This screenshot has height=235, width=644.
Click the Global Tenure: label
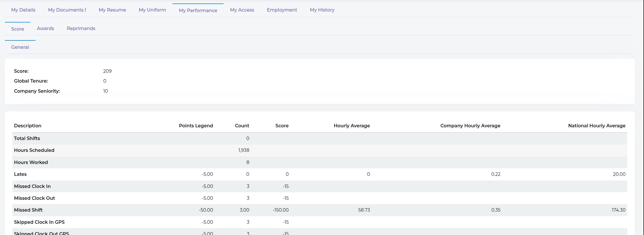31,81
